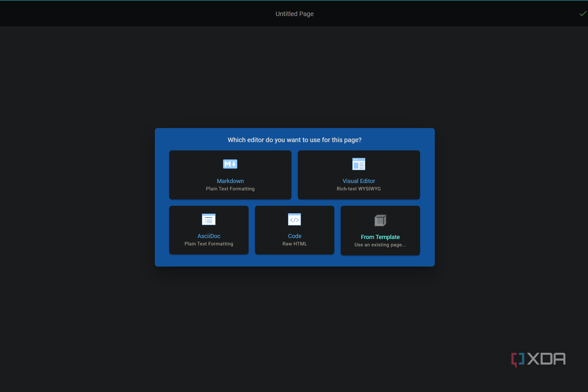The width and height of the screenshot is (588, 392).
Task: Click the Code angle-brackets icon
Action: click(x=294, y=220)
